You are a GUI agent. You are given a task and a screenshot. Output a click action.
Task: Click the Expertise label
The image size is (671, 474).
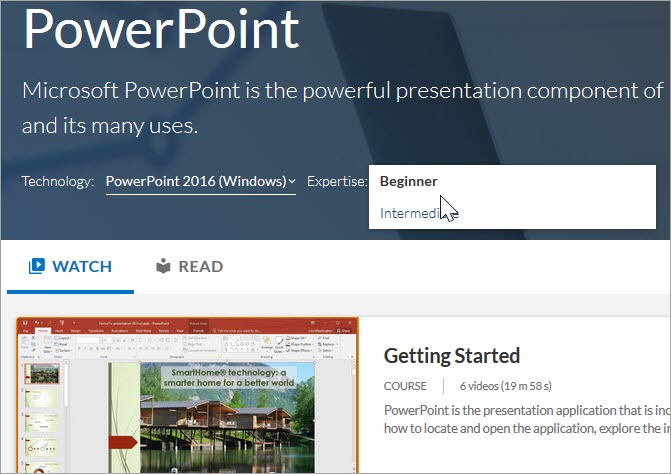pos(337,182)
